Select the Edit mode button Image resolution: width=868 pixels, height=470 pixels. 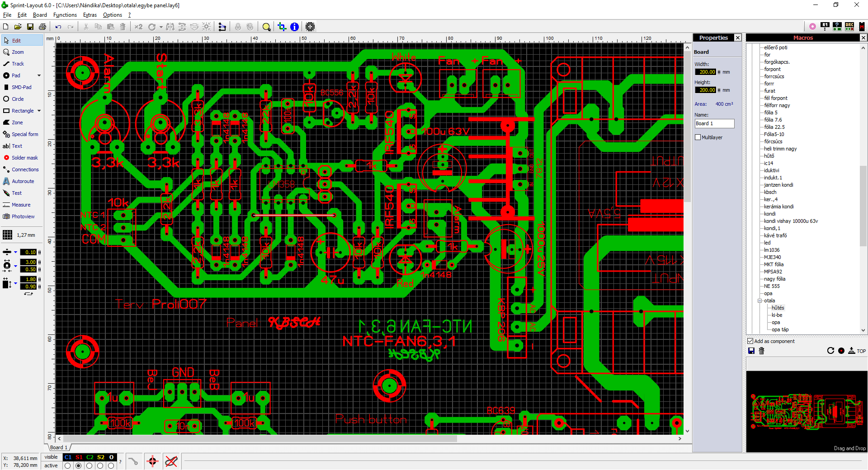pyautogui.click(x=22, y=40)
